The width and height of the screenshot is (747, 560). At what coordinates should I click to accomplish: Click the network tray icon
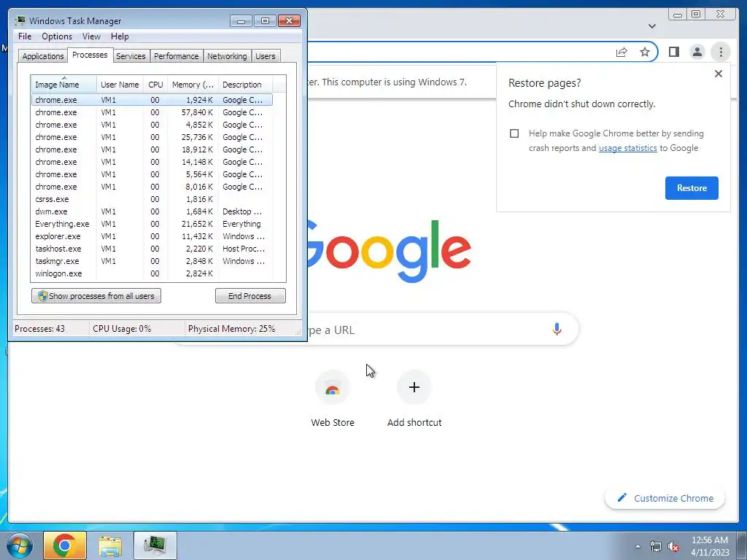656,546
